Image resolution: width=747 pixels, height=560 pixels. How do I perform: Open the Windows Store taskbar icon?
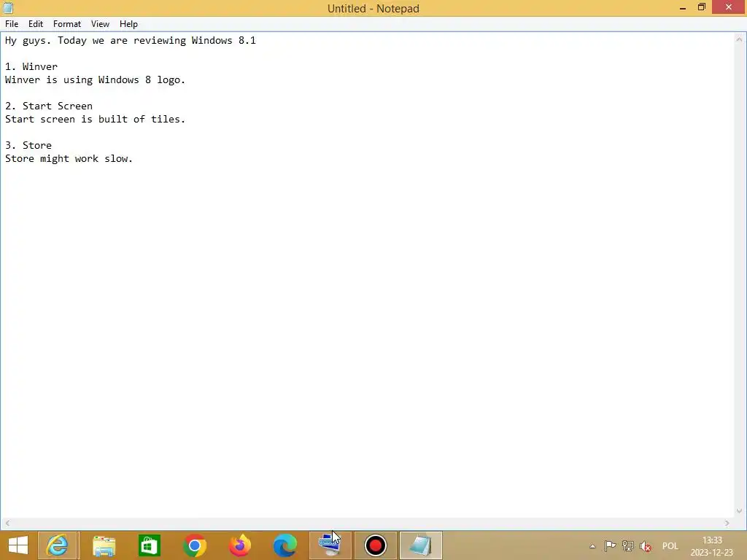pyautogui.click(x=149, y=545)
